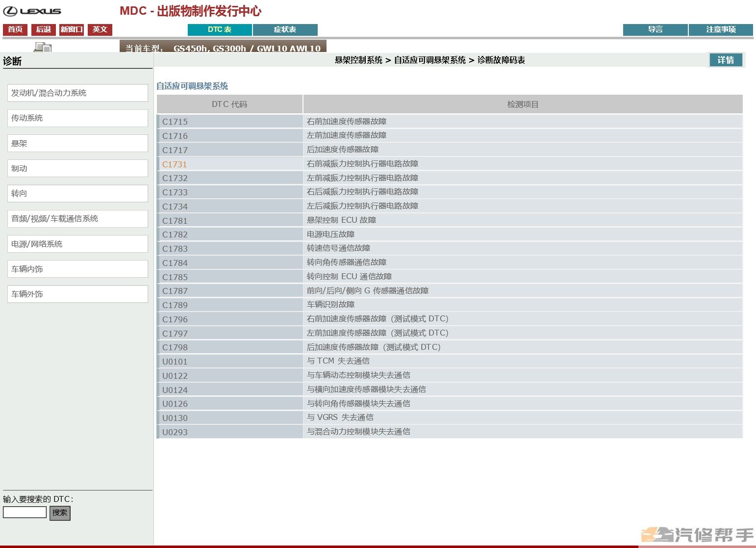Click the 检测项目 column header

tap(523, 104)
